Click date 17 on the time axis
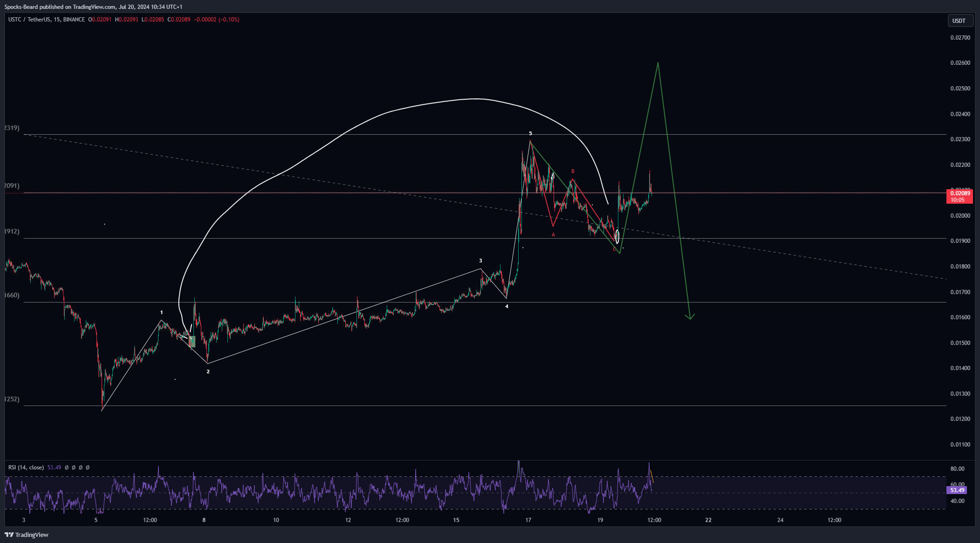This screenshot has height=543, width=980. tap(528, 520)
